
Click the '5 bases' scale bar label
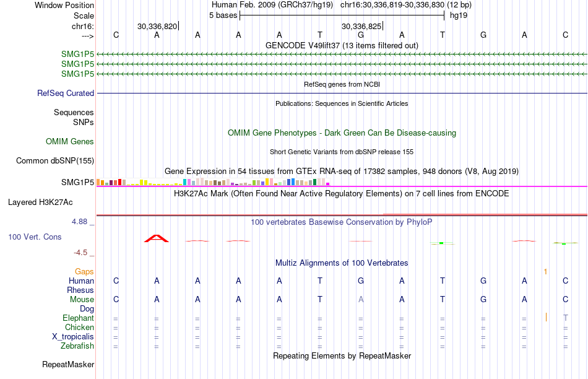click(223, 15)
